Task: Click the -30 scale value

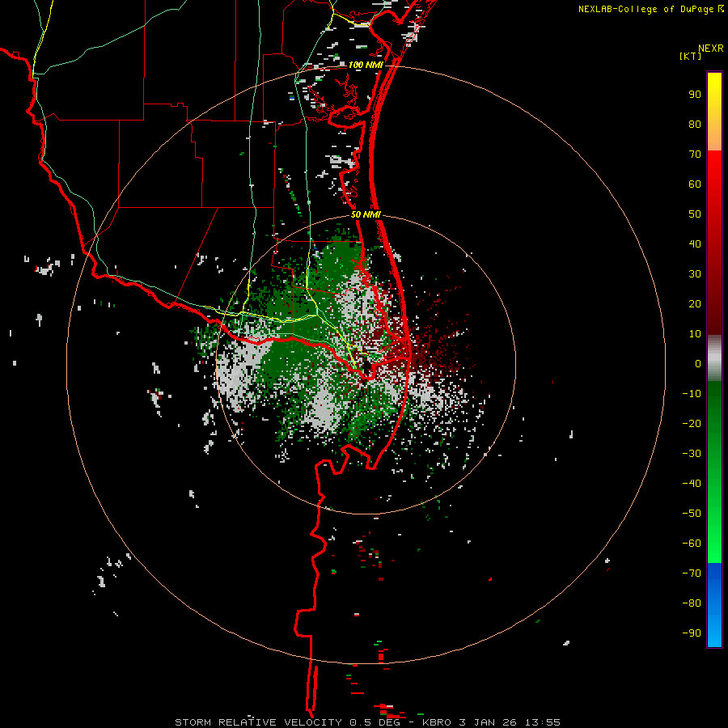Action: pyautogui.click(x=692, y=454)
